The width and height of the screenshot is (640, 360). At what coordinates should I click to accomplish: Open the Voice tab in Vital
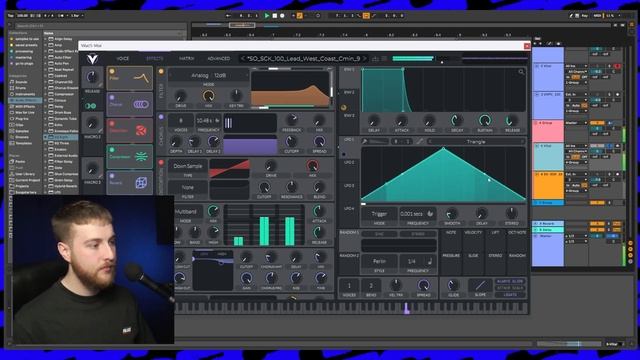pyautogui.click(x=122, y=59)
